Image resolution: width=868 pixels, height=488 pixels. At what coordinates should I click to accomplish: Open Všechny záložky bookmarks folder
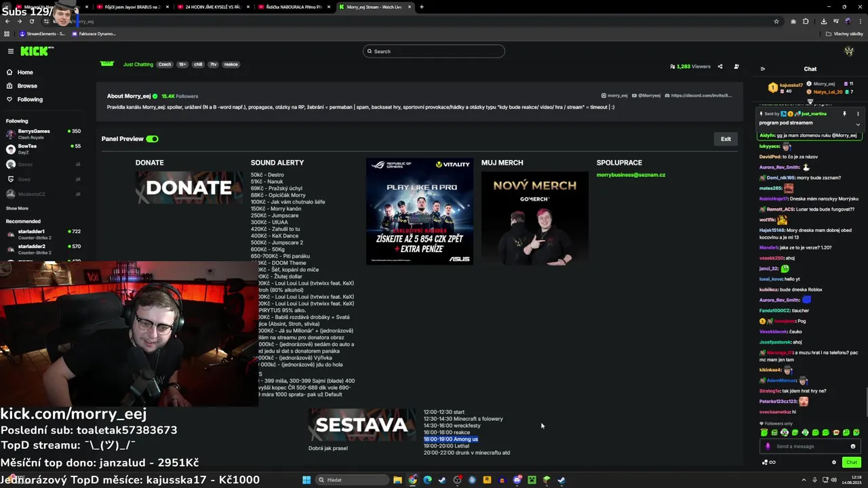(846, 34)
